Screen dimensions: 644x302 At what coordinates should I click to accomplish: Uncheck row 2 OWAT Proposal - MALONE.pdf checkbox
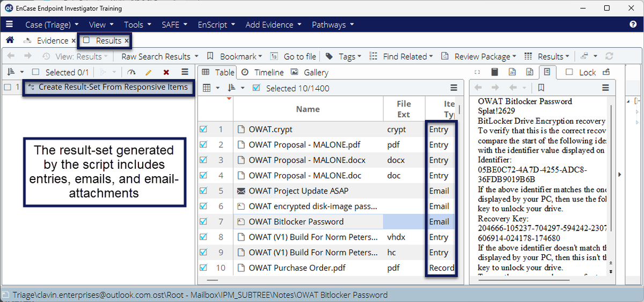203,145
